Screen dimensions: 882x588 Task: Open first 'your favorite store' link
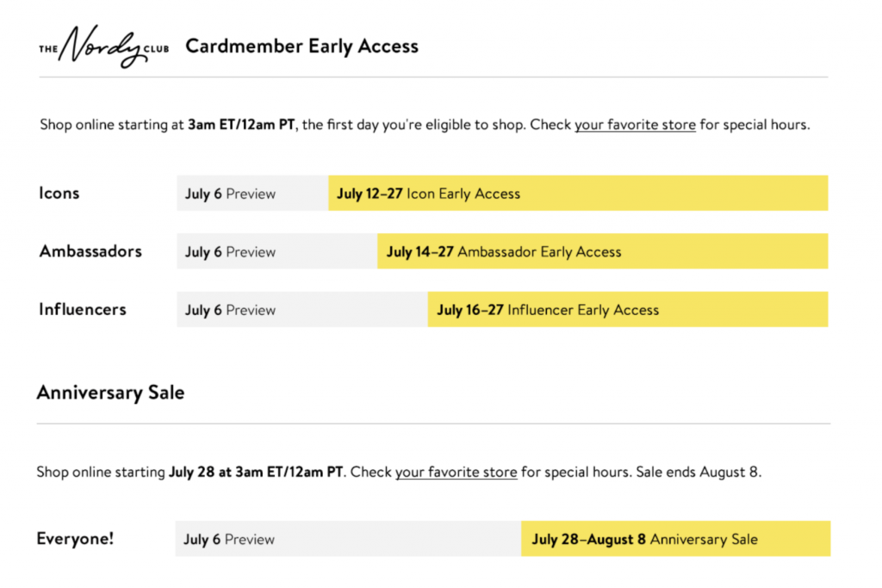point(635,125)
